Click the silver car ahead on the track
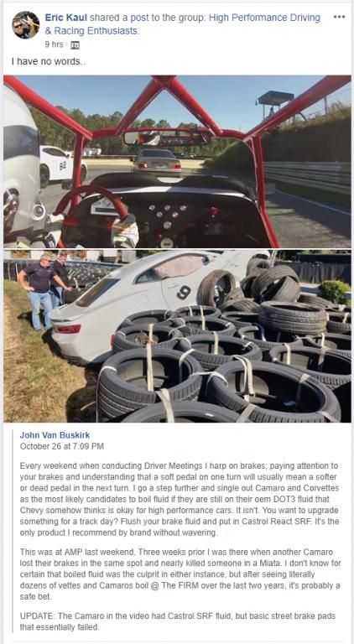Image resolution: width=354 pixels, height=644 pixels. point(157,161)
